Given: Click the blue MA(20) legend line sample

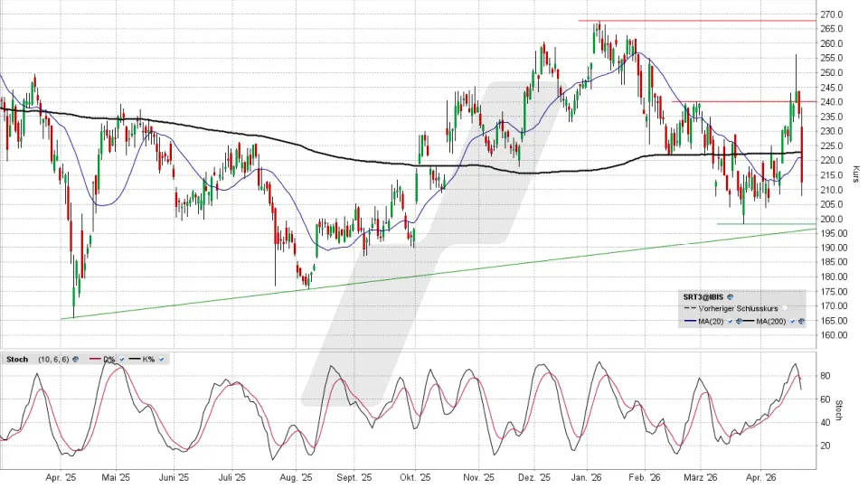Looking at the screenshot, I should pos(690,321).
